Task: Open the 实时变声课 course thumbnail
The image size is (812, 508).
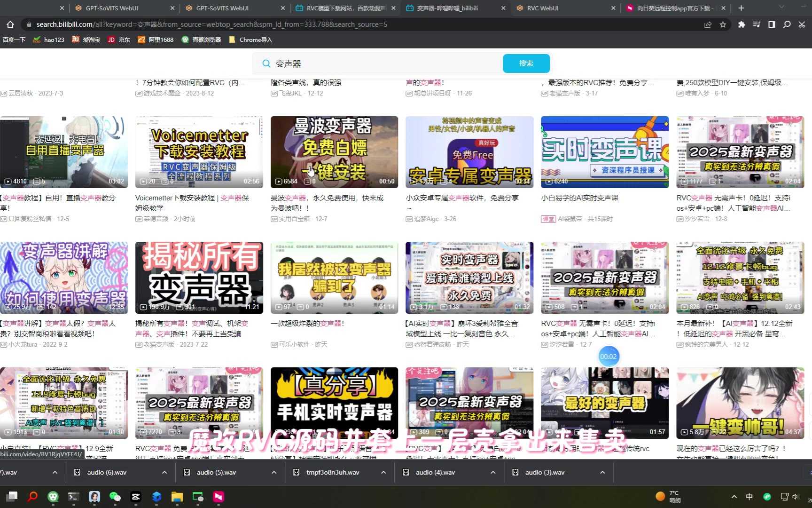Action: tap(605, 152)
